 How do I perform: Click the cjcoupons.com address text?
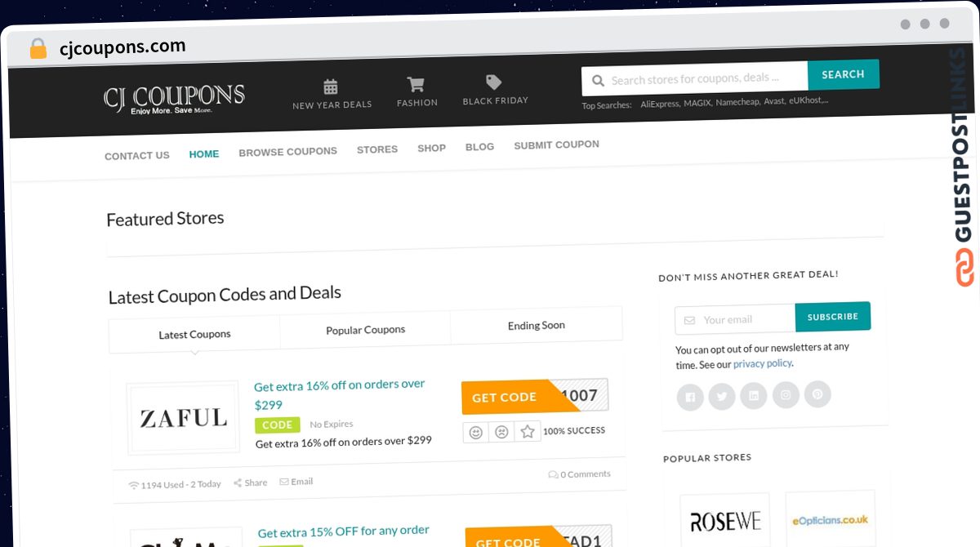[122, 48]
